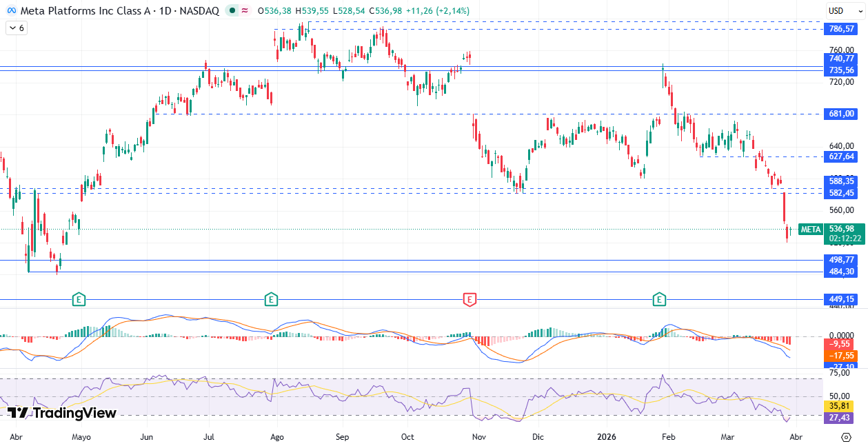Screen dimensions: 868x446
Task: Select the earnings marker near August
Action: tap(271, 299)
